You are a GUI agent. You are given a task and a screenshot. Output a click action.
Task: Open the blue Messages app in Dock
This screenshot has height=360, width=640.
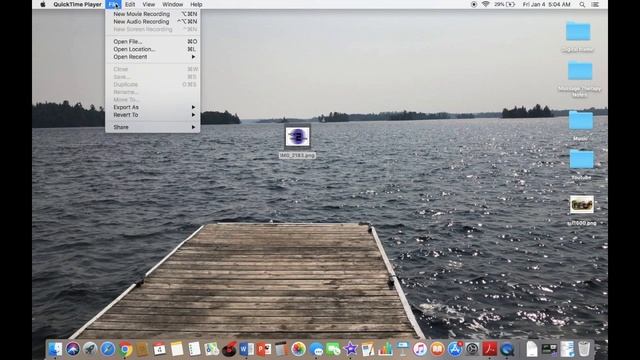pyautogui.click(x=316, y=349)
